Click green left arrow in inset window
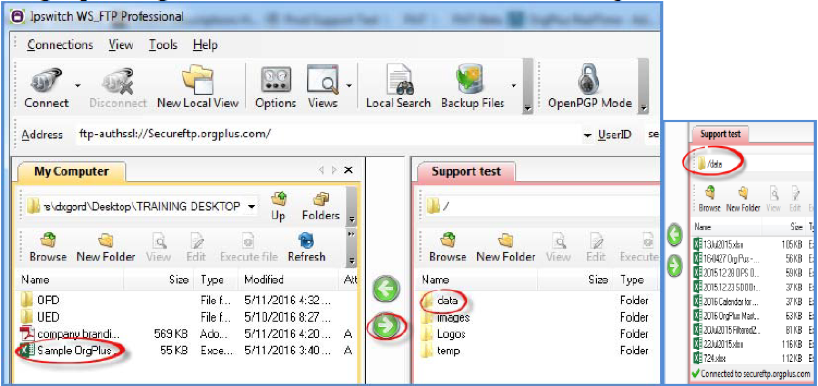Image resolution: width=818 pixels, height=386 pixels. [675, 236]
